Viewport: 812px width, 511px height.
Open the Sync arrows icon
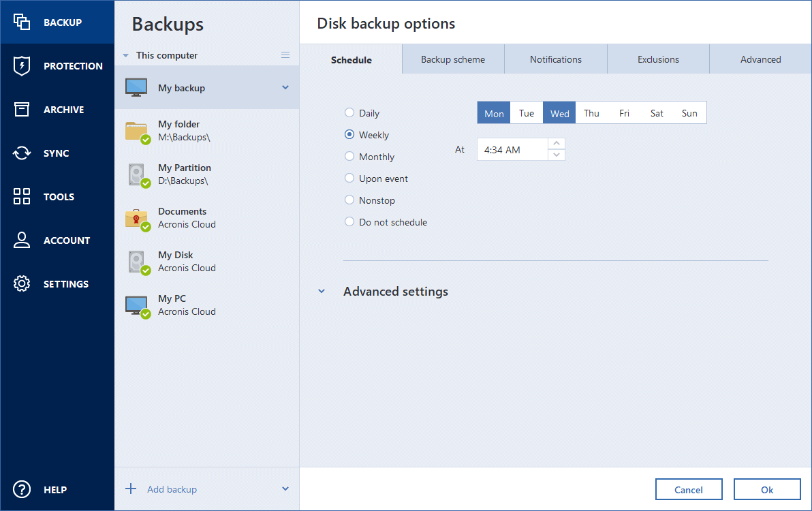click(x=22, y=153)
